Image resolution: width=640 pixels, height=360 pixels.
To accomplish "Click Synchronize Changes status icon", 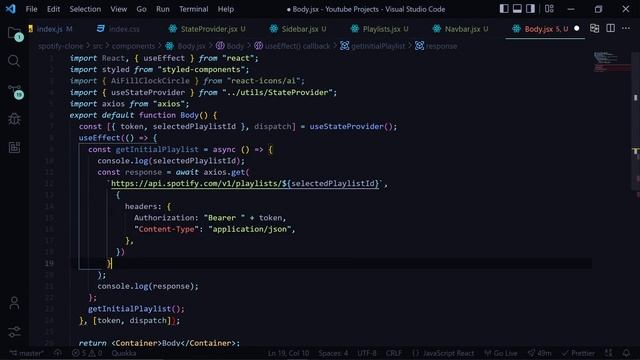I will pos(58,353).
